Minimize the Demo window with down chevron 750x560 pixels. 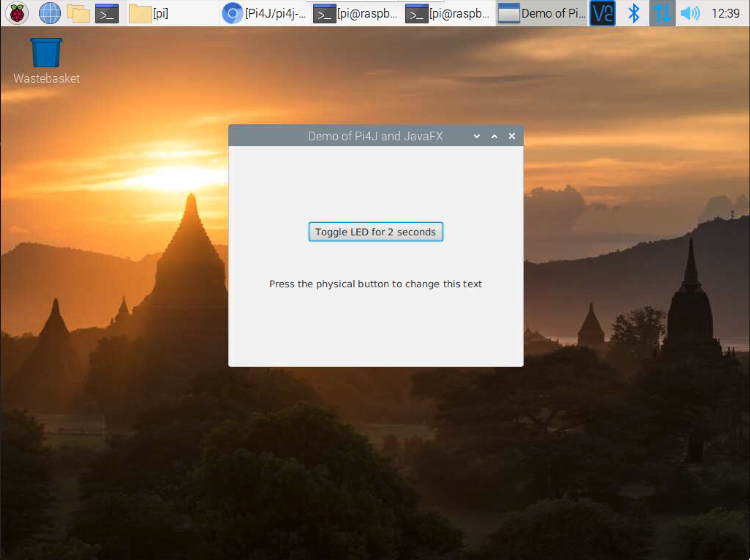click(477, 136)
